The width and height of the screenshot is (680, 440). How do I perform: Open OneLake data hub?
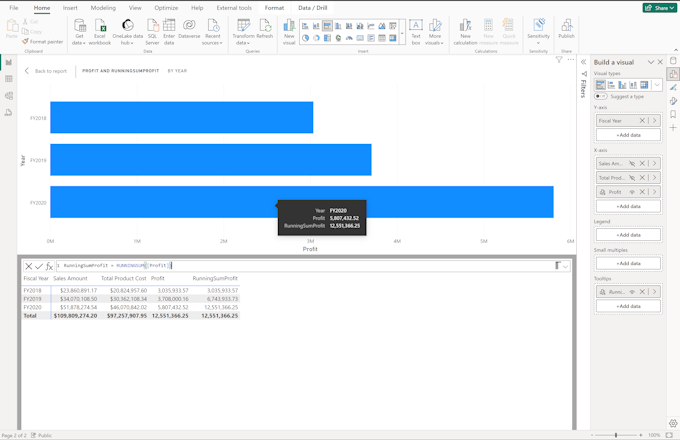point(128,32)
